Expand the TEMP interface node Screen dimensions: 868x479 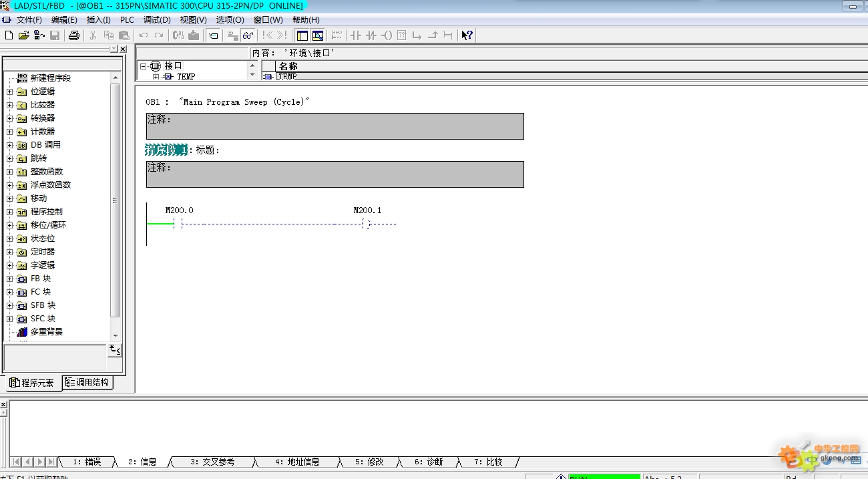pos(156,77)
